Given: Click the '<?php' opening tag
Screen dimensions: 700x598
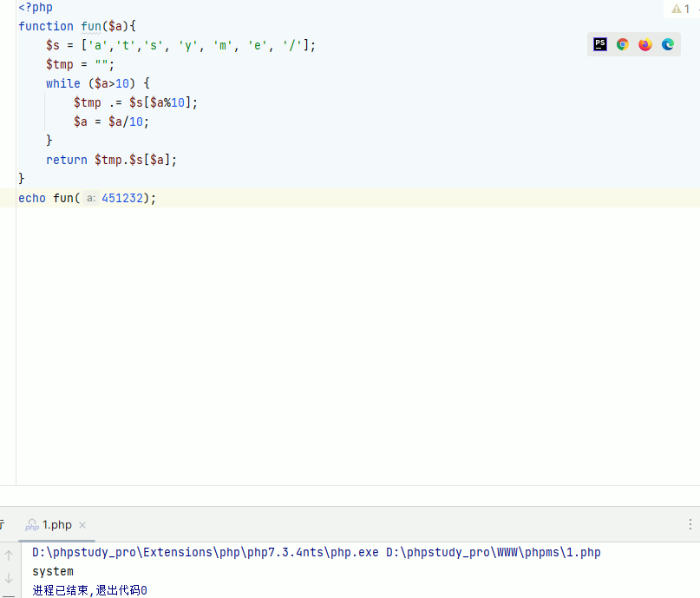Looking at the screenshot, I should (36, 8).
